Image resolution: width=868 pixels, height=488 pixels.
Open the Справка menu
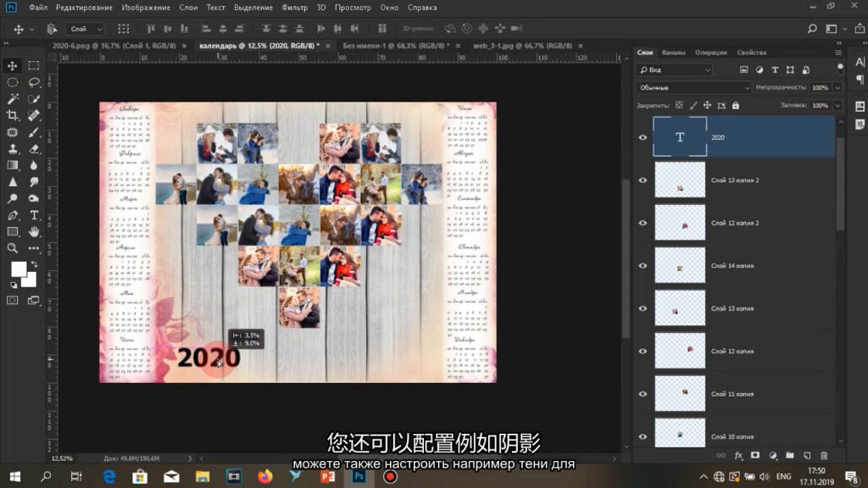(x=422, y=8)
